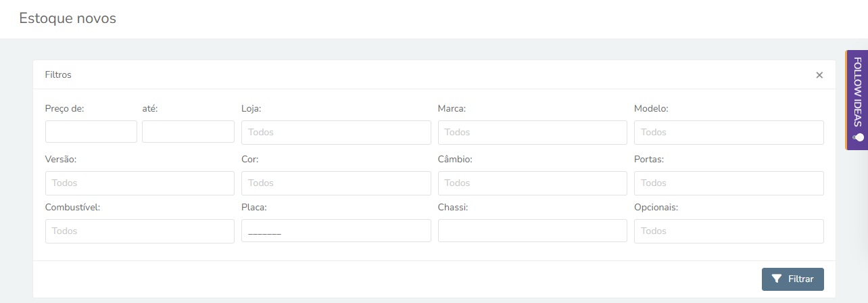Screen dimensions: 868x303
Task: Click the Estoque novos page title
Action: coord(68,18)
